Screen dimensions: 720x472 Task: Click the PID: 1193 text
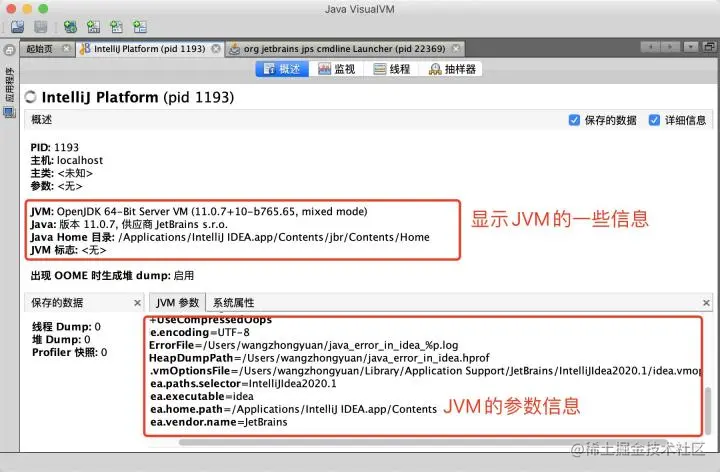coord(55,147)
